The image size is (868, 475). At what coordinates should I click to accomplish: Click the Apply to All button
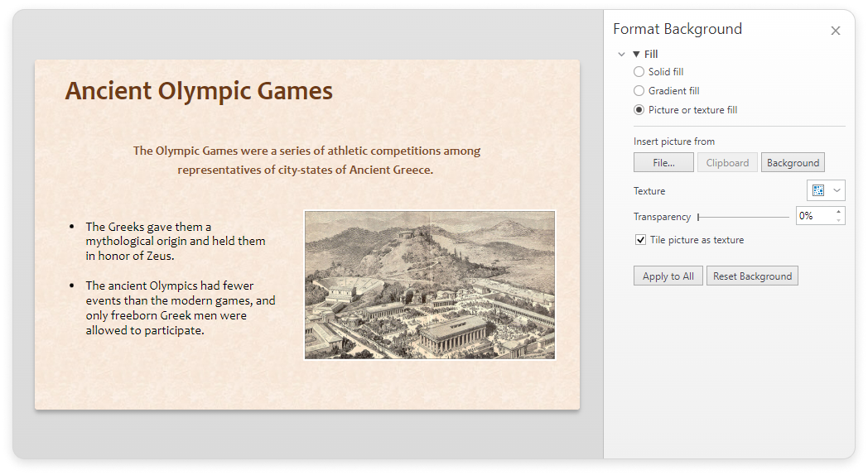[x=668, y=276]
